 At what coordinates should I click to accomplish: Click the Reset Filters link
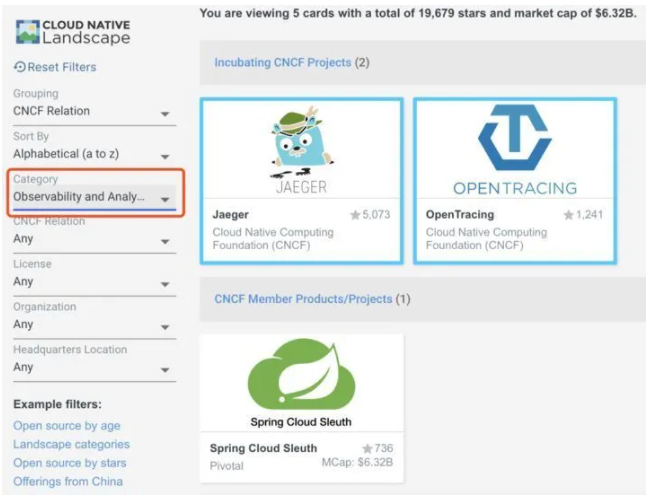tap(55, 67)
